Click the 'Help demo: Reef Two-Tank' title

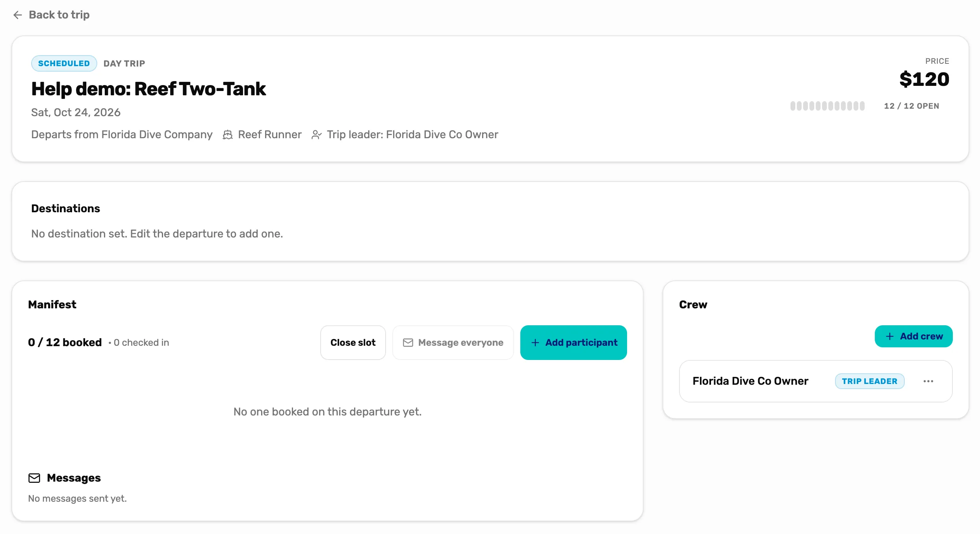[x=148, y=89]
